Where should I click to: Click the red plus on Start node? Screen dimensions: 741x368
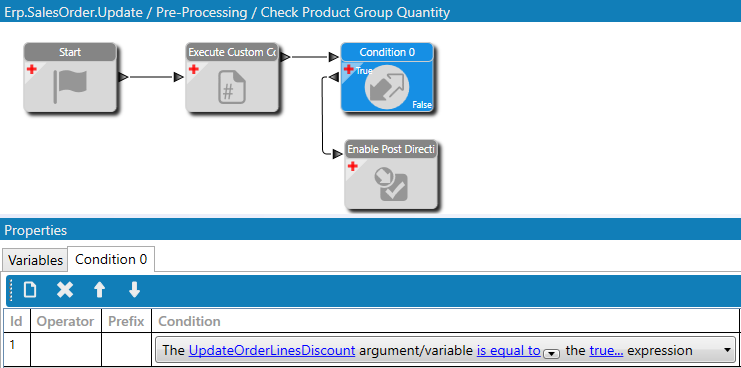(32, 69)
